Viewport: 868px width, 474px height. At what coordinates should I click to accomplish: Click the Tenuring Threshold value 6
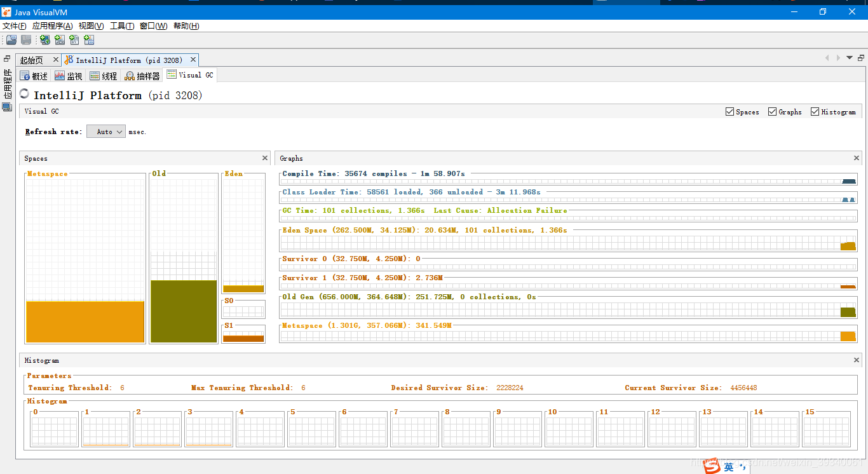pos(122,388)
